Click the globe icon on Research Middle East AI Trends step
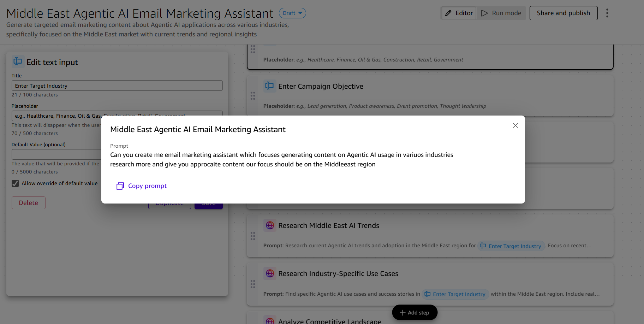 click(270, 225)
